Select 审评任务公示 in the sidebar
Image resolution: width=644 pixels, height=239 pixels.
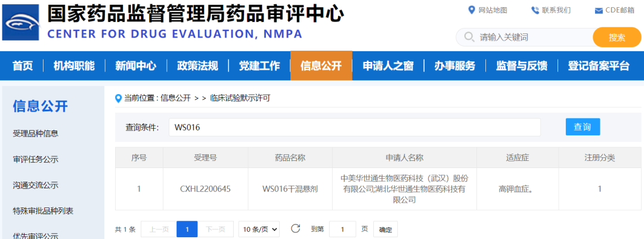[36, 159]
